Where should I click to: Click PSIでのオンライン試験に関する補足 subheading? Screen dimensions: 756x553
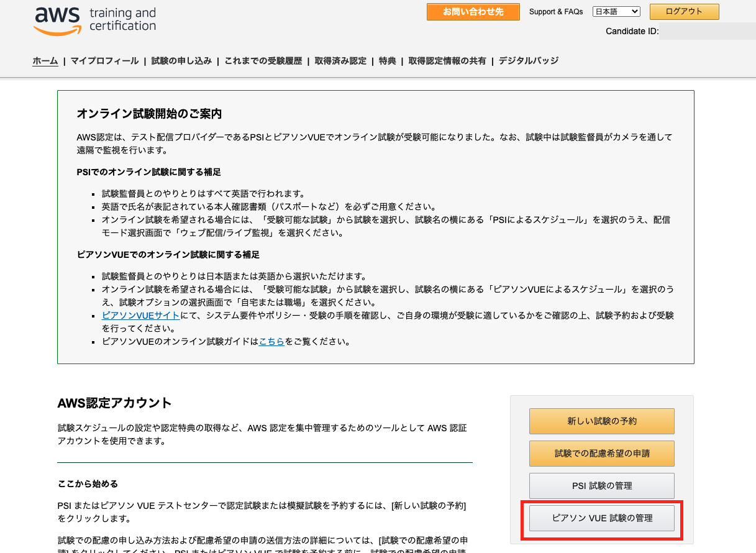point(148,172)
